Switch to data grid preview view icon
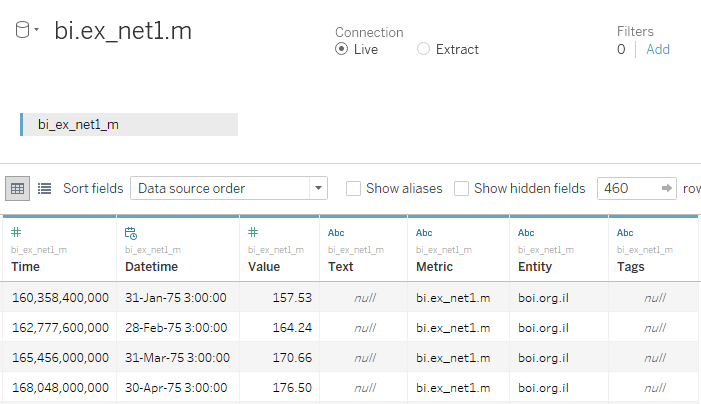The image size is (701, 404). [x=17, y=188]
